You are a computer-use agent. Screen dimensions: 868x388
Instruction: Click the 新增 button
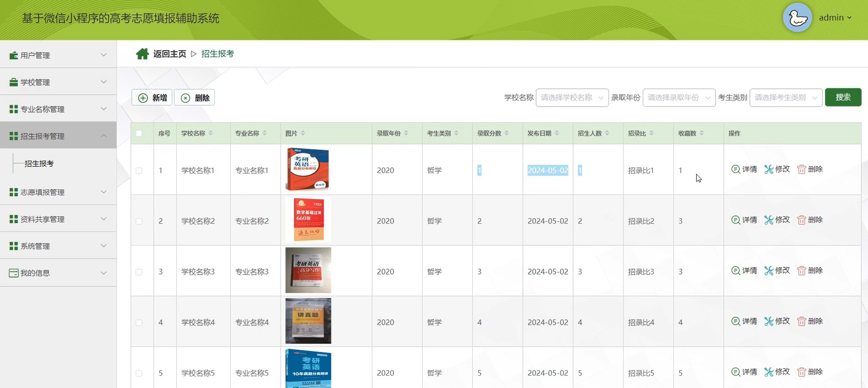152,97
